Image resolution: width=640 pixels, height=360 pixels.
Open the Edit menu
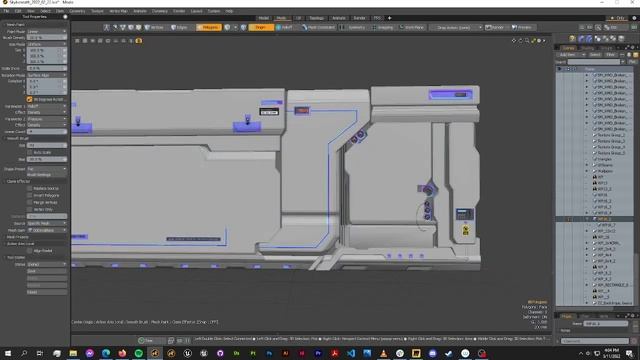point(18,11)
